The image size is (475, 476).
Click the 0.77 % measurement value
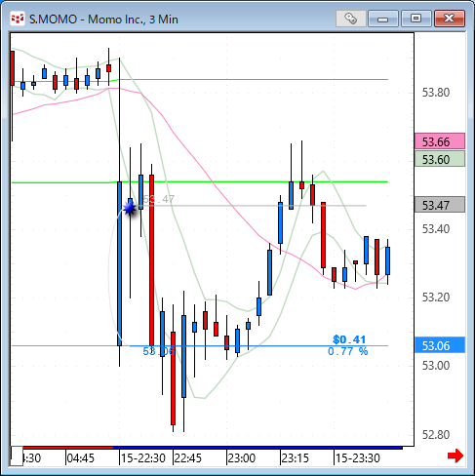[348, 351]
